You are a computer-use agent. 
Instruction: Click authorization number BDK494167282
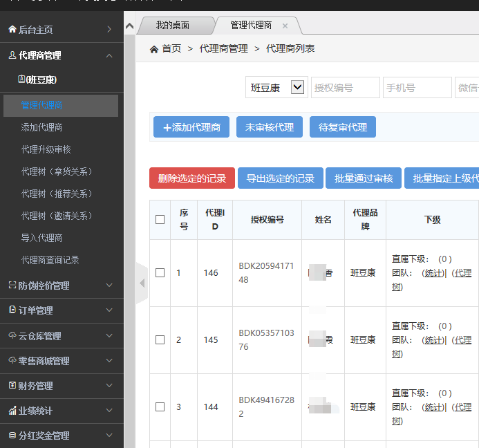[x=266, y=407]
